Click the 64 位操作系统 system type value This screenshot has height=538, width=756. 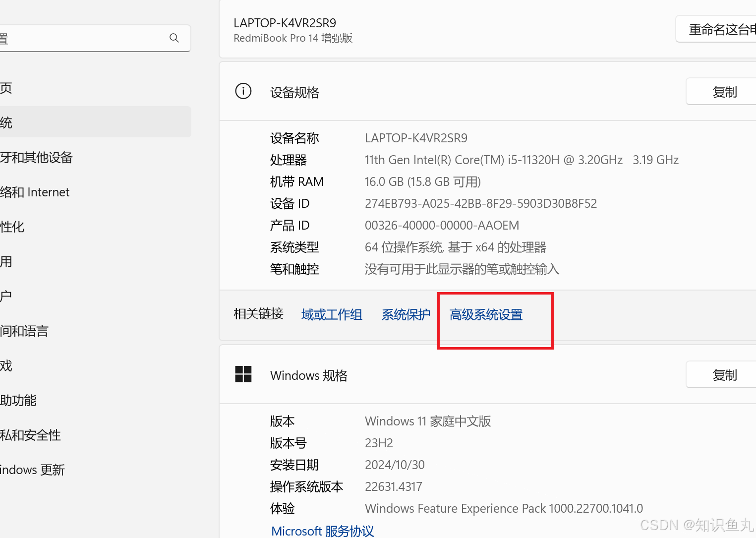point(456,247)
